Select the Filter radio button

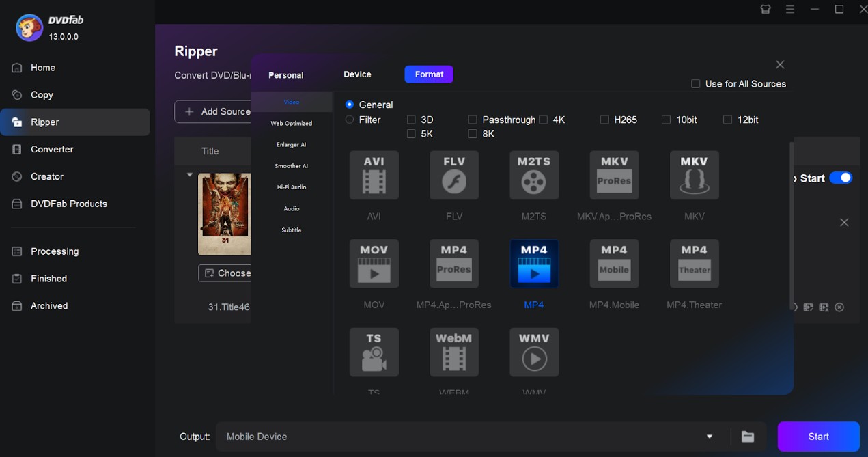pos(349,120)
